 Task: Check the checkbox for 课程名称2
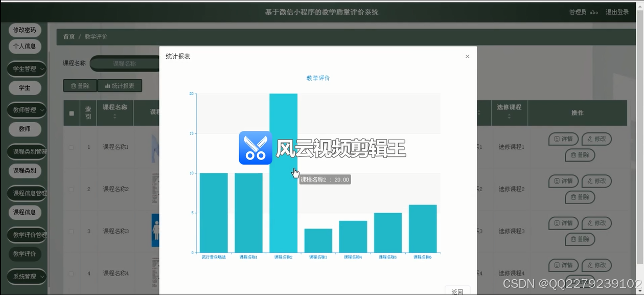(x=72, y=189)
